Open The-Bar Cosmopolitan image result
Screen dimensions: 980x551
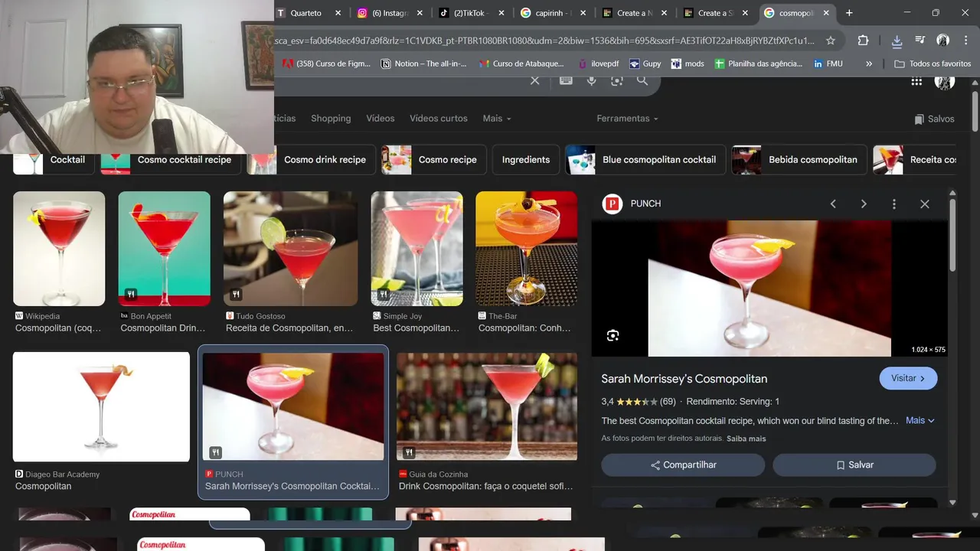pos(526,249)
